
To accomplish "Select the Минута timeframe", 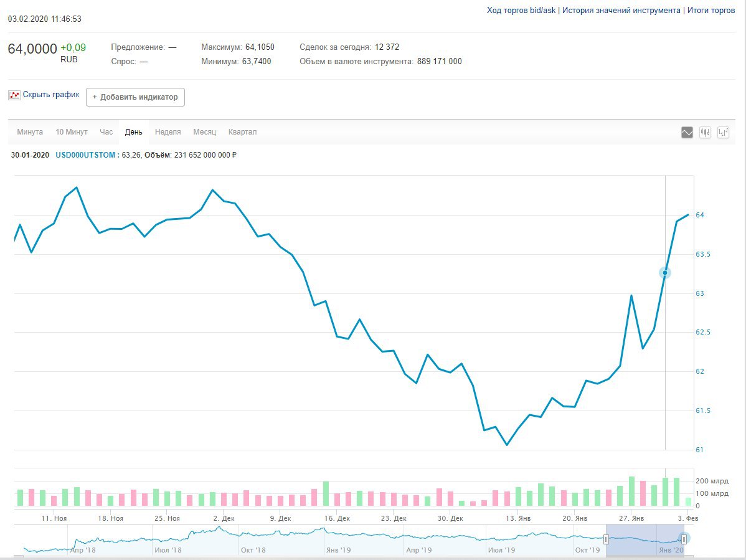I will coord(30,132).
